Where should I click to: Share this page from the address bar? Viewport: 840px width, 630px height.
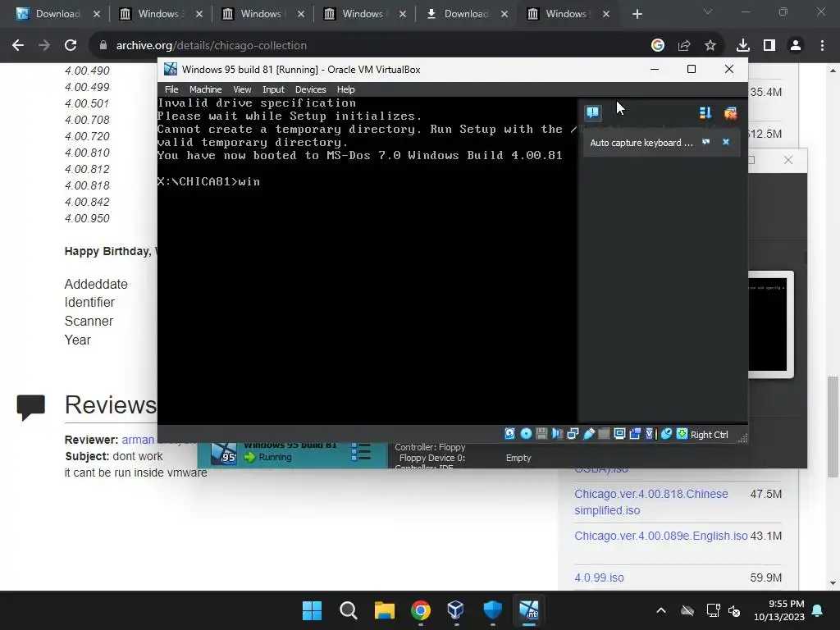(684, 46)
